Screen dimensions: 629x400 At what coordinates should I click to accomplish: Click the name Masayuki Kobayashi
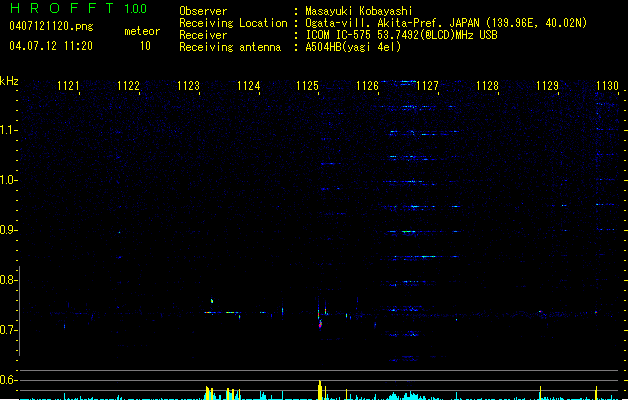click(x=359, y=11)
